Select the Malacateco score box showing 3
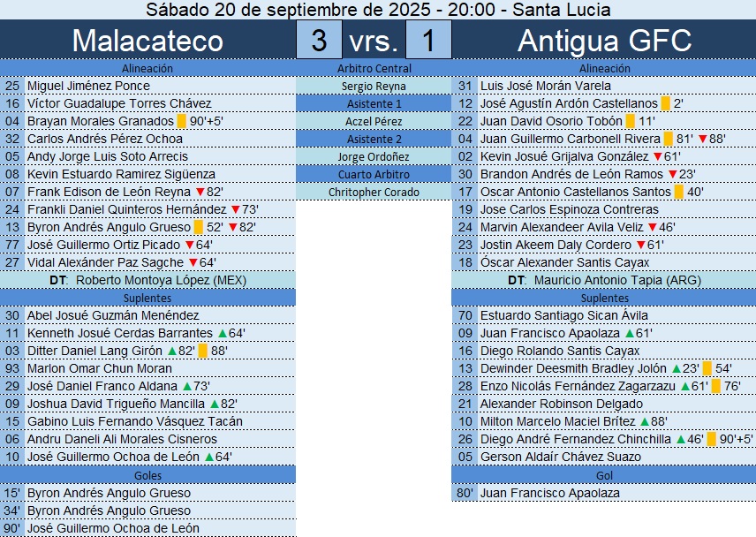This screenshot has width=756, height=537. (319, 40)
